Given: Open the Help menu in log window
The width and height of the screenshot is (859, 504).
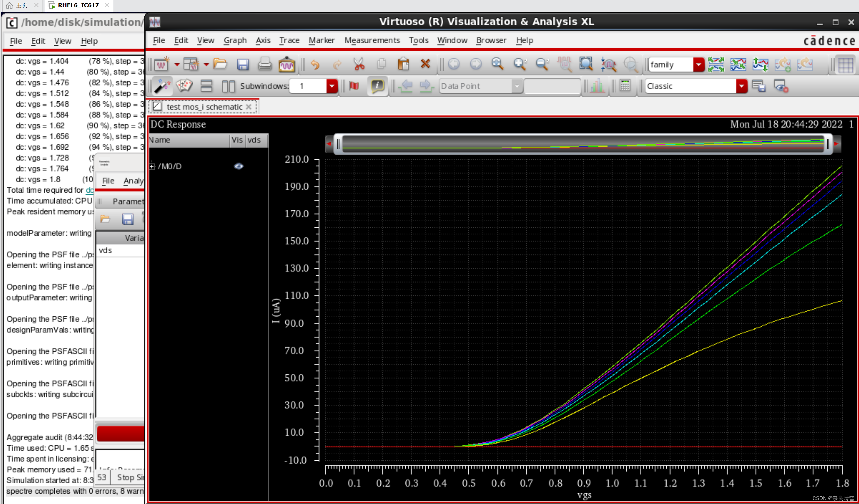Looking at the screenshot, I should (89, 41).
